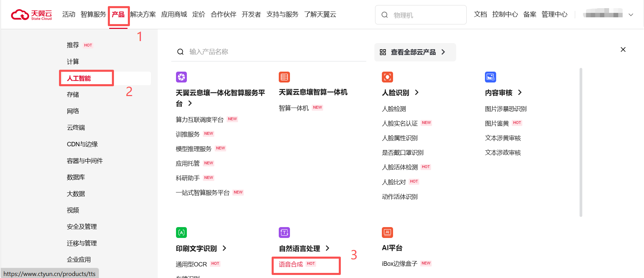Open 管理中心 link
This screenshot has height=278, width=644.
554,14
